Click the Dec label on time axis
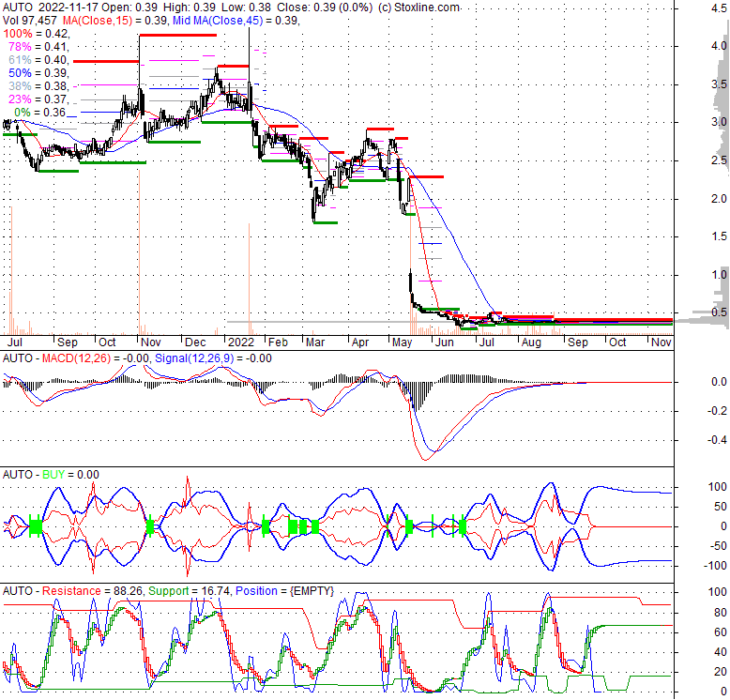Viewport: 730px width, 700px height. point(195,342)
